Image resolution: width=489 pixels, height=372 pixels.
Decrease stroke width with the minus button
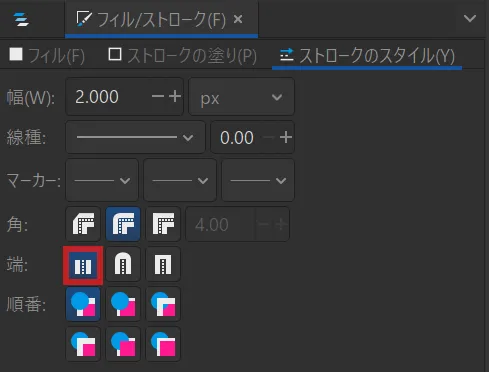tap(158, 97)
